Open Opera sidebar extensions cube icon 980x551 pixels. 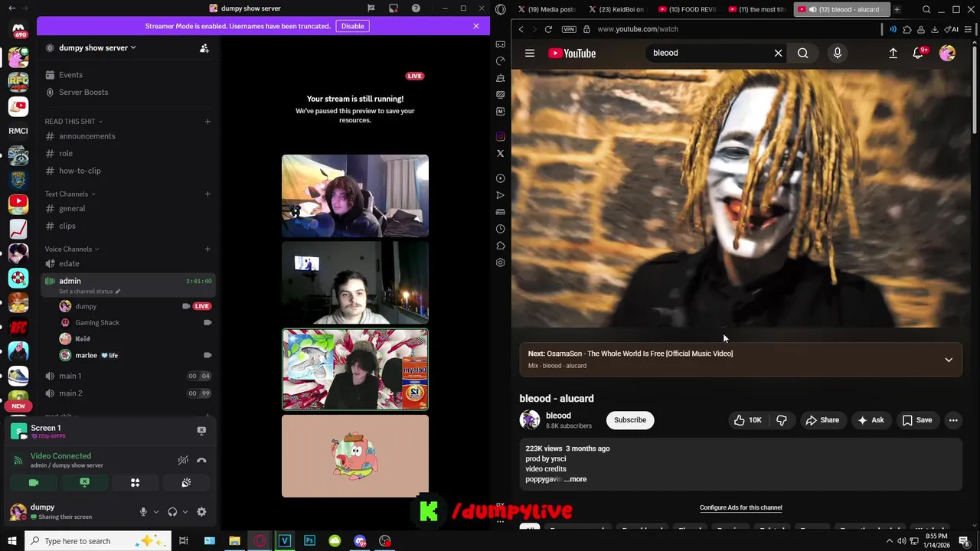pos(500,246)
